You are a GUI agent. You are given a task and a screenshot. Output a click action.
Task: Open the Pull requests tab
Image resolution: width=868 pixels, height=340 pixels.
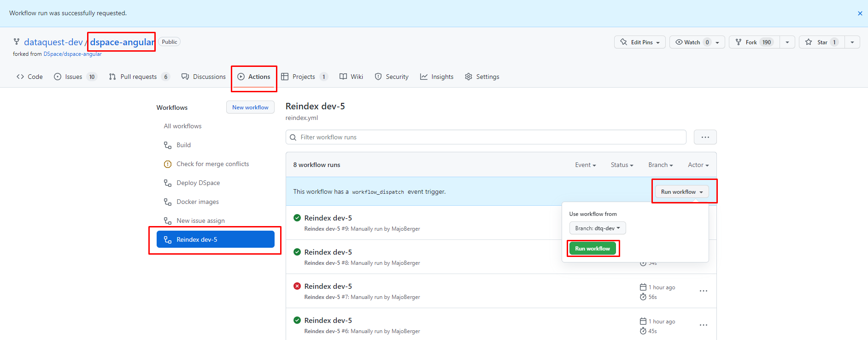tap(139, 77)
